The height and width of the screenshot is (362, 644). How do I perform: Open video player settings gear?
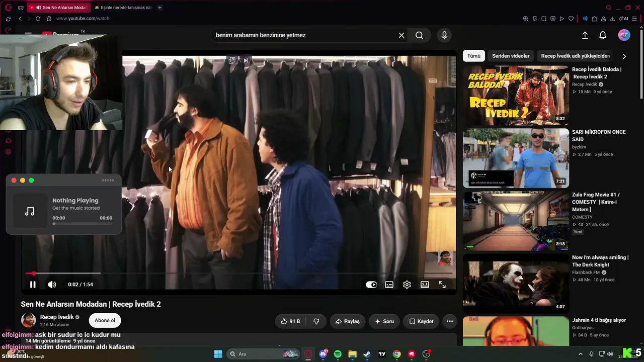pyautogui.click(x=407, y=285)
